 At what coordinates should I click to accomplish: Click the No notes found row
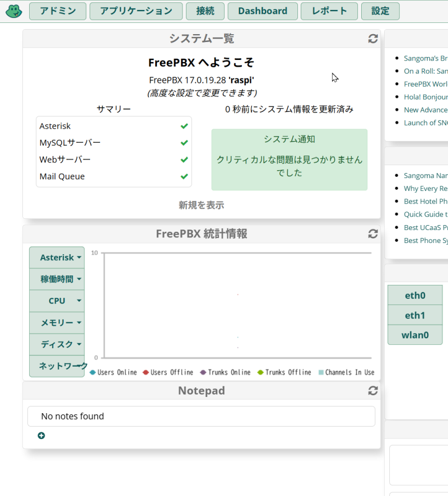click(x=201, y=417)
